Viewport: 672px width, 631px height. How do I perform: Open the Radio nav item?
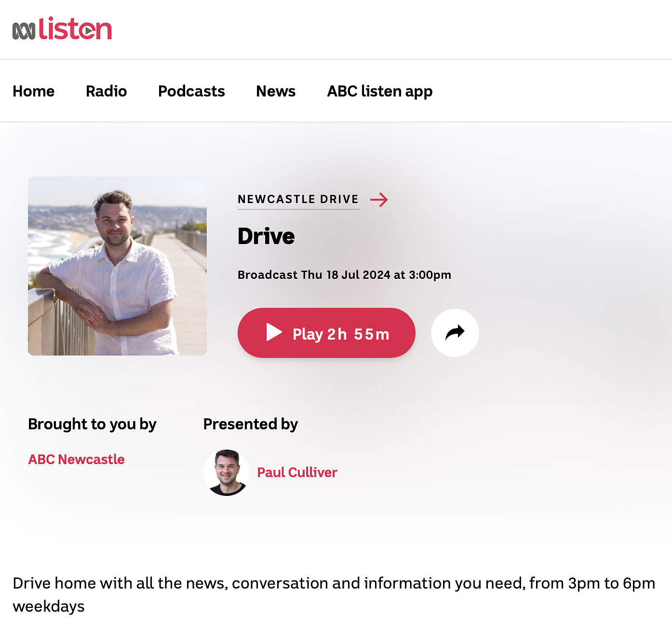(107, 91)
